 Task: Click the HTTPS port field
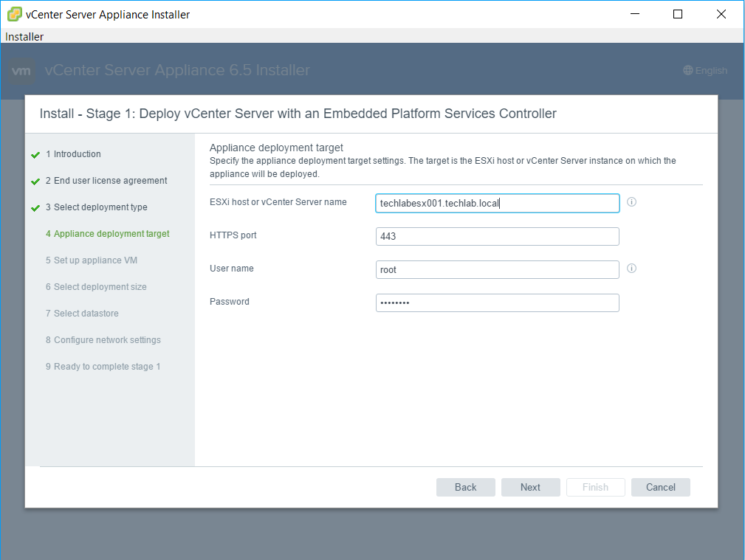click(x=498, y=237)
